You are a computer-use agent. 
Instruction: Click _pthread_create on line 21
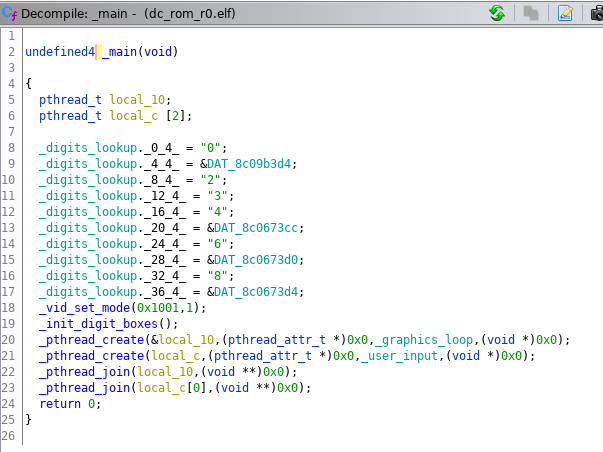pos(92,356)
